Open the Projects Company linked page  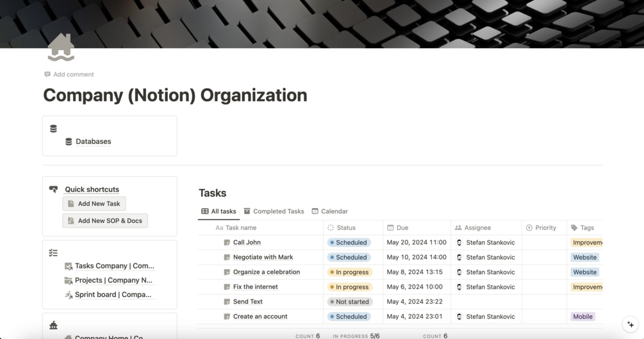(x=113, y=280)
